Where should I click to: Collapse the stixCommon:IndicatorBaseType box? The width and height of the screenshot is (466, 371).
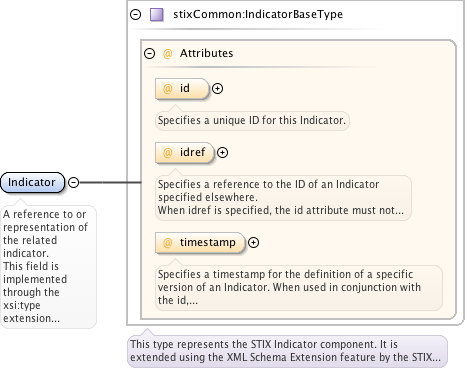click(136, 14)
